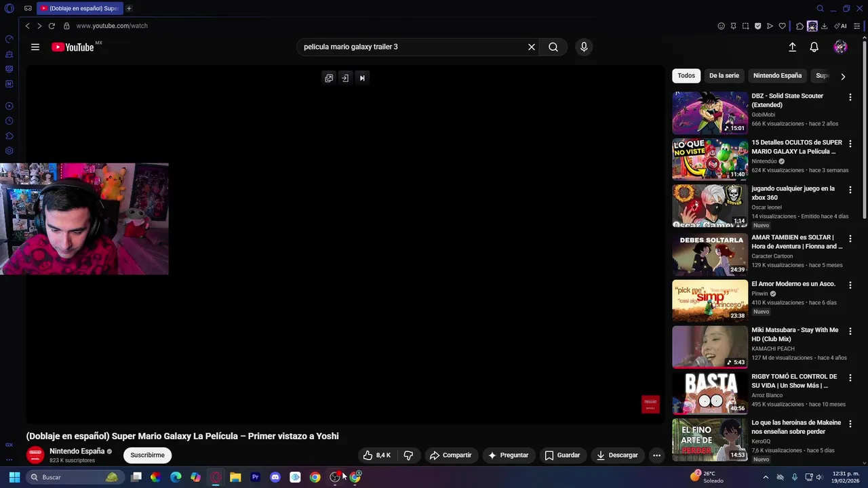Open browser Easy Setup sliders icon

pyautogui.click(x=857, y=26)
